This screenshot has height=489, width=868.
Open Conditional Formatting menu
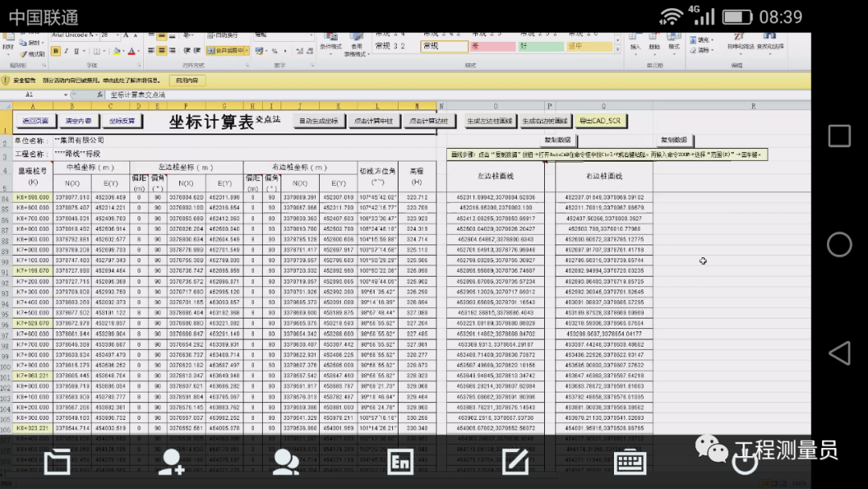(x=330, y=43)
